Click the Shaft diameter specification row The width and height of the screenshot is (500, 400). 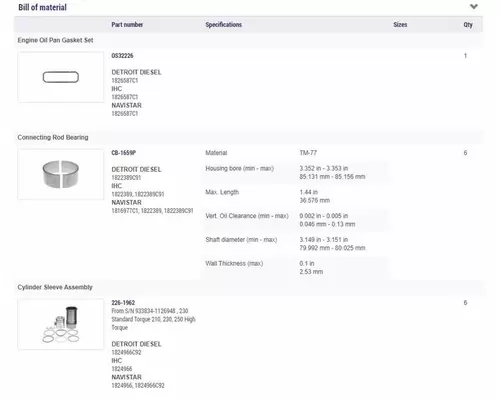click(294, 244)
